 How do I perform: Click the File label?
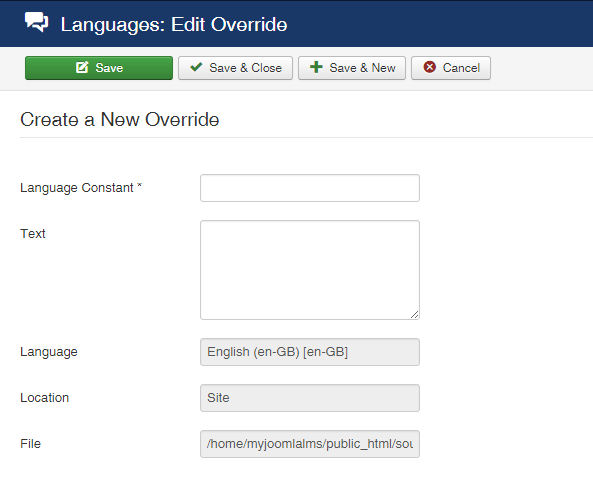click(30, 444)
